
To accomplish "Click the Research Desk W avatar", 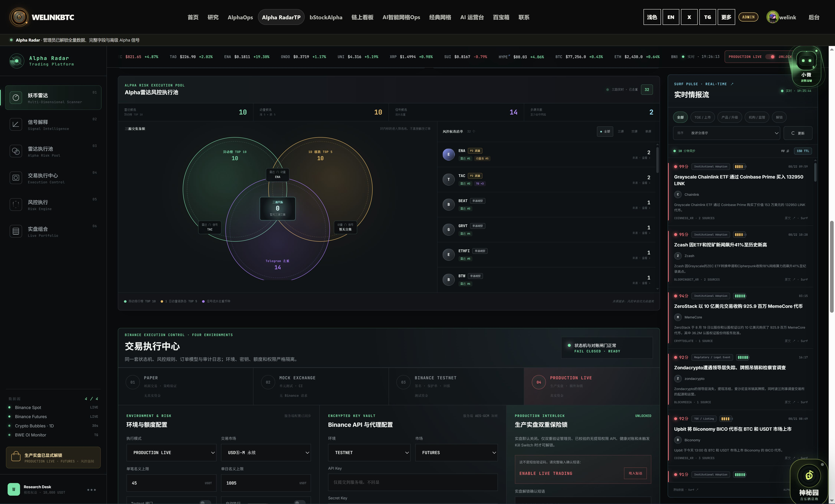I will [x=14, y=489].
